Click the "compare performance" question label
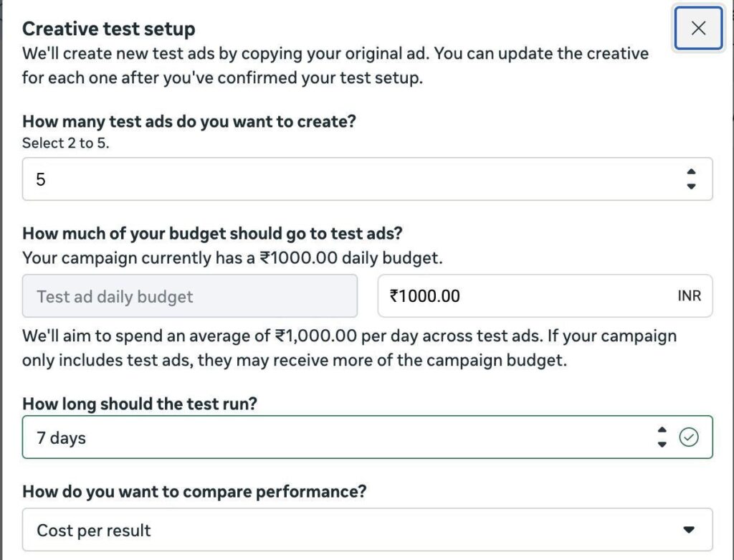Image resolution: width=734 pixels, height=560 pixels. [x=194, y=492]
